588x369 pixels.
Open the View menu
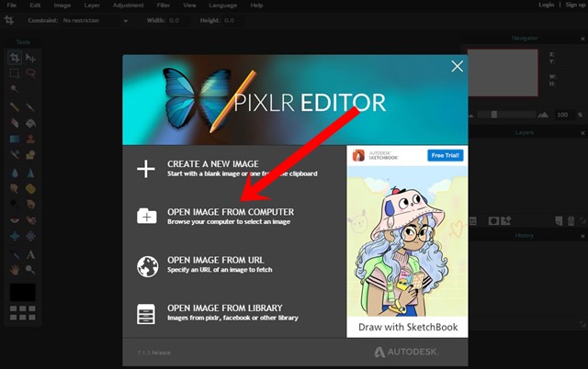[x=189, y=6]
